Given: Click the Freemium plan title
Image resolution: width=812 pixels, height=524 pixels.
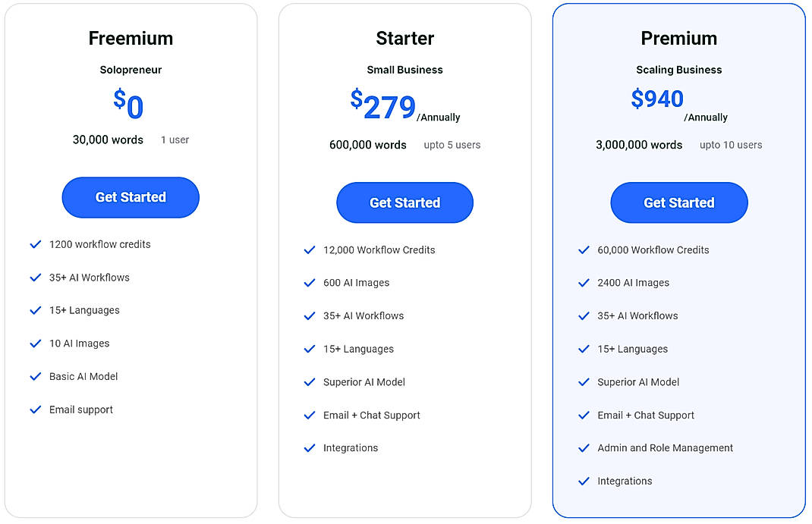Looking at the screenshot, I should tap(130, 38).
